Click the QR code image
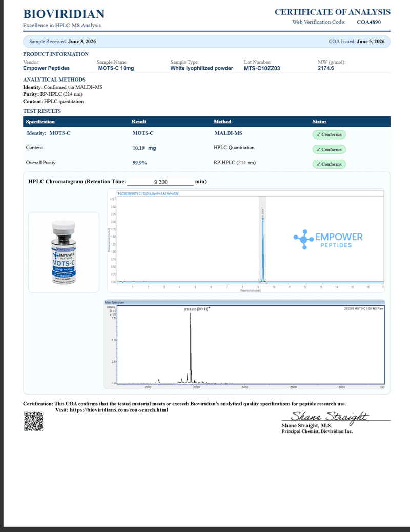 click(33, 421)
